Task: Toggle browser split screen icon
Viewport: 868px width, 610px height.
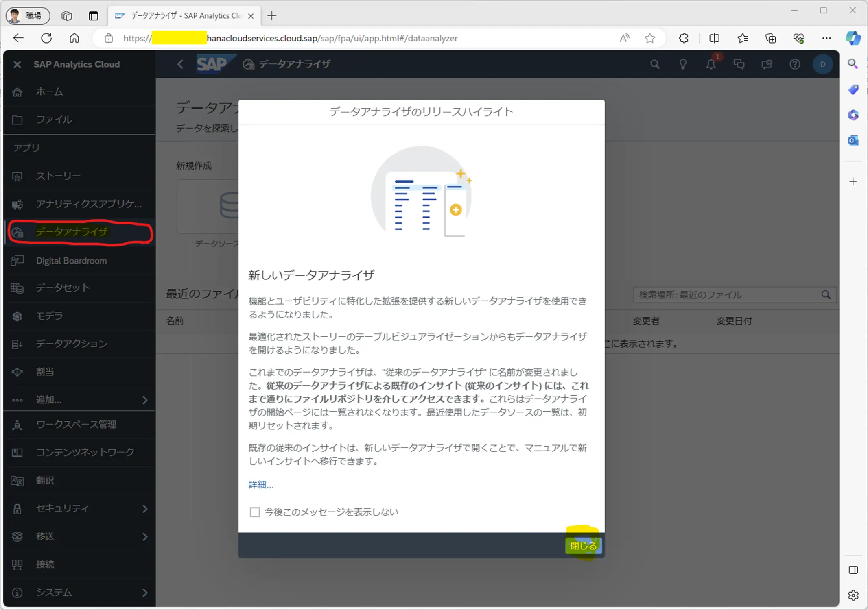Action: click(714, 38)
